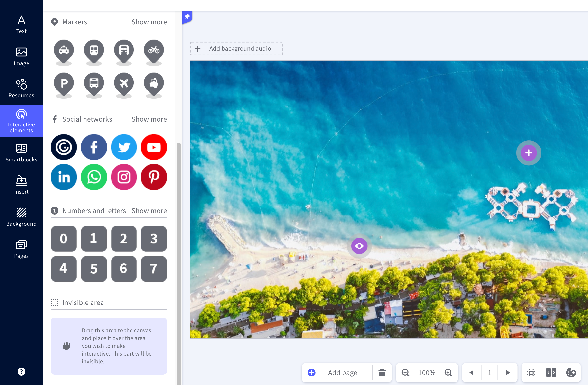This screenshot has width=588, height=385.
Task: Select the taxi marker icon
Action: [x=64, y=51]
